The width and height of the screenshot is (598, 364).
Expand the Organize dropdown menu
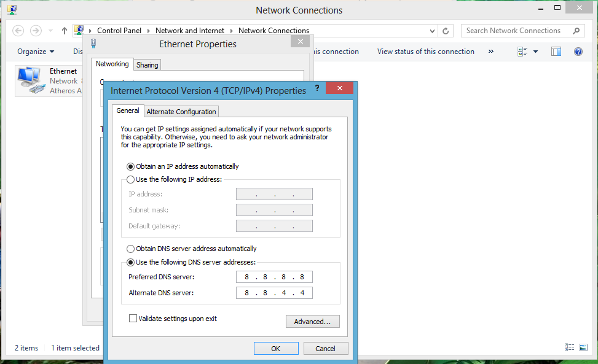click(x=36, y=52)
